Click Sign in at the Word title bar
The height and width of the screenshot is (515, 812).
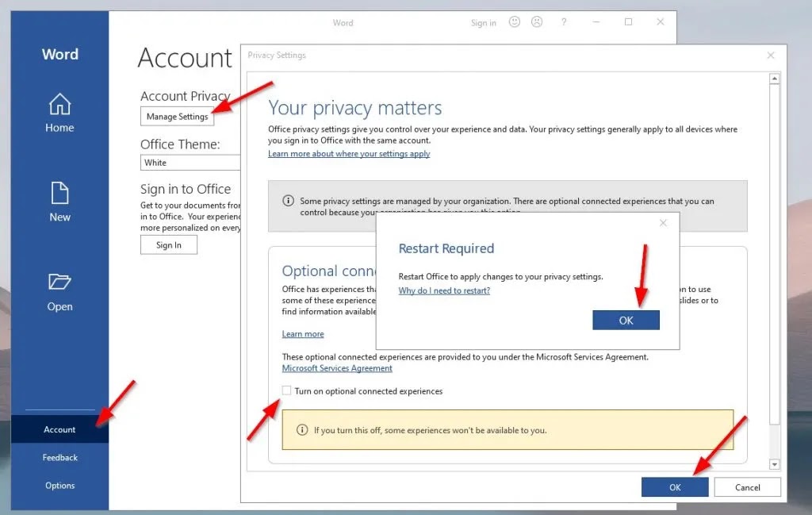point(483,23)
